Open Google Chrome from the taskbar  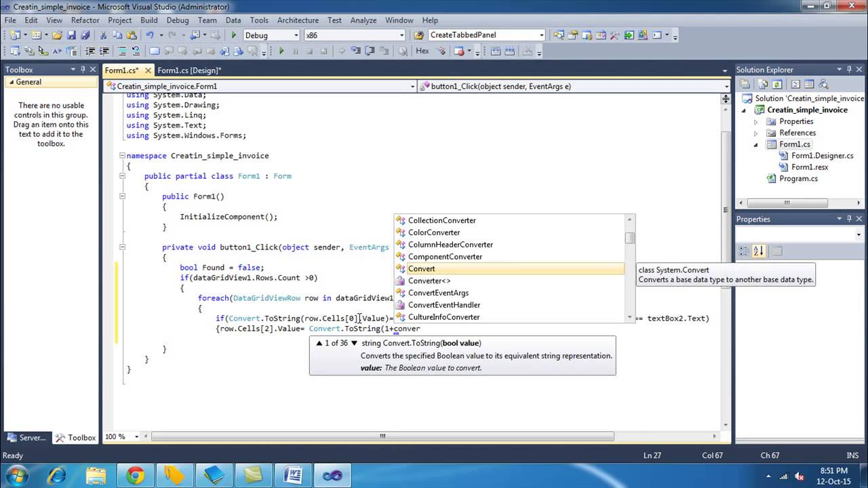135,476
